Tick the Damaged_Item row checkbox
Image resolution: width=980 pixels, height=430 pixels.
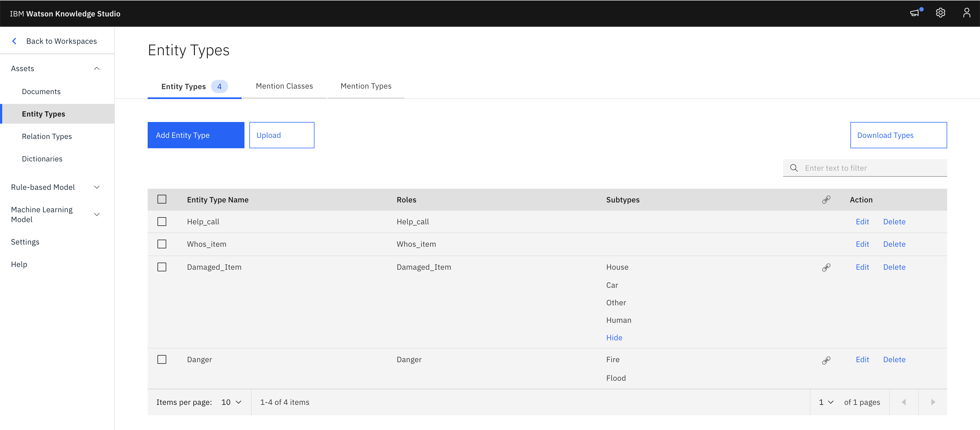tap(162, 267)
